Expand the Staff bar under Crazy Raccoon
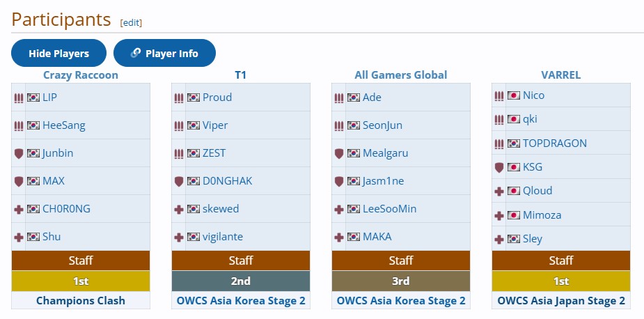 [x=81, y=260]
